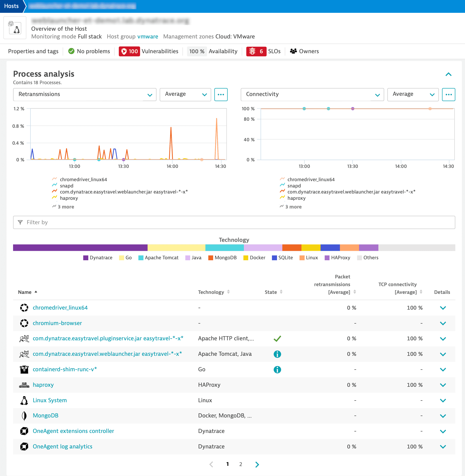Open the vmware host group link

tap(148, 37)
